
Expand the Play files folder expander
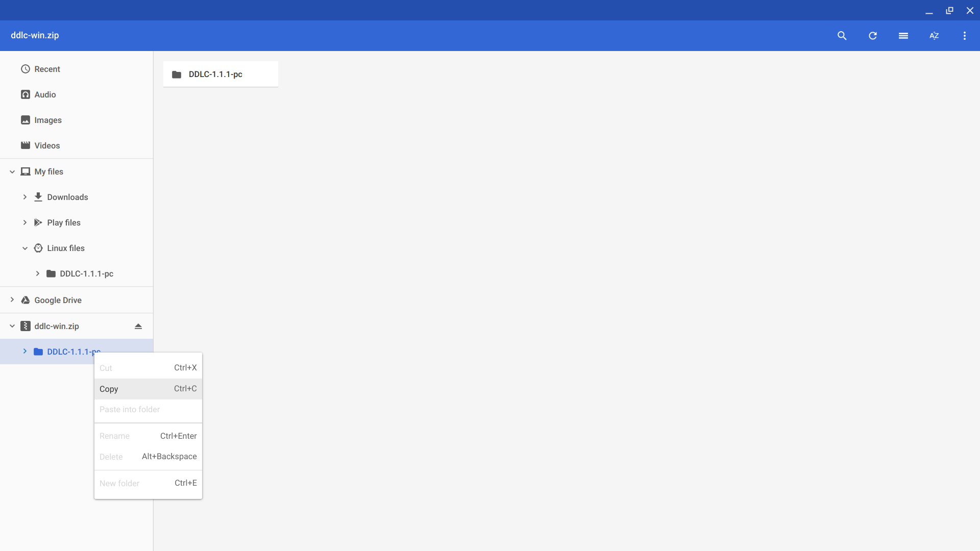pyautogui.click(x=25, y=222)
